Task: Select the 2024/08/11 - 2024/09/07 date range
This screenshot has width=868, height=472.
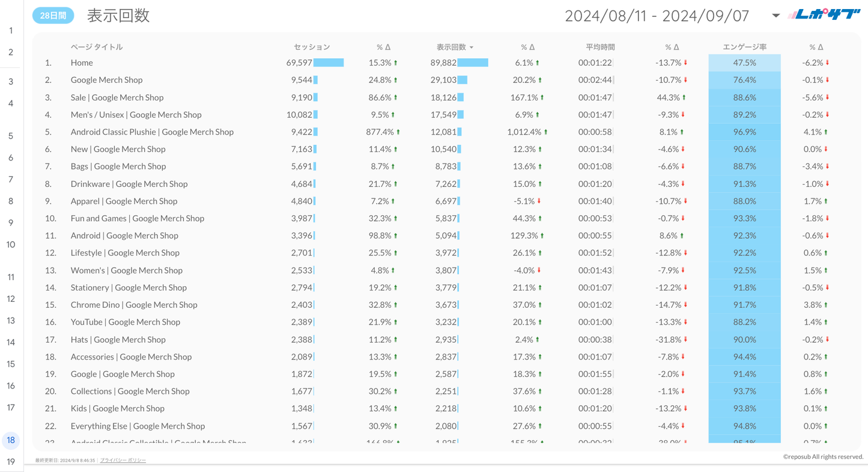Action: click(x=657, y=16)
